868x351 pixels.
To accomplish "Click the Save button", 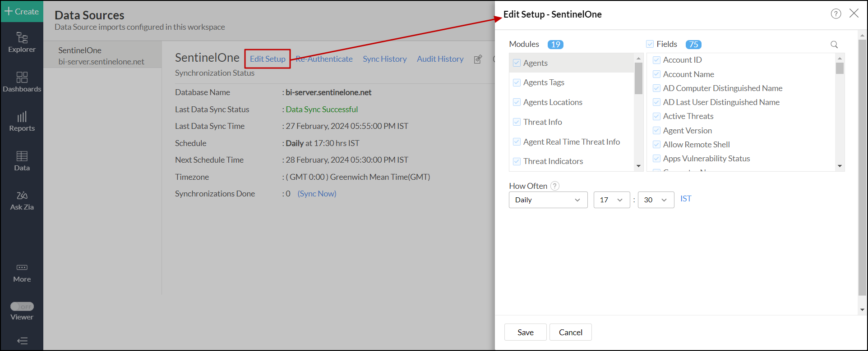I will coord(525,332).
